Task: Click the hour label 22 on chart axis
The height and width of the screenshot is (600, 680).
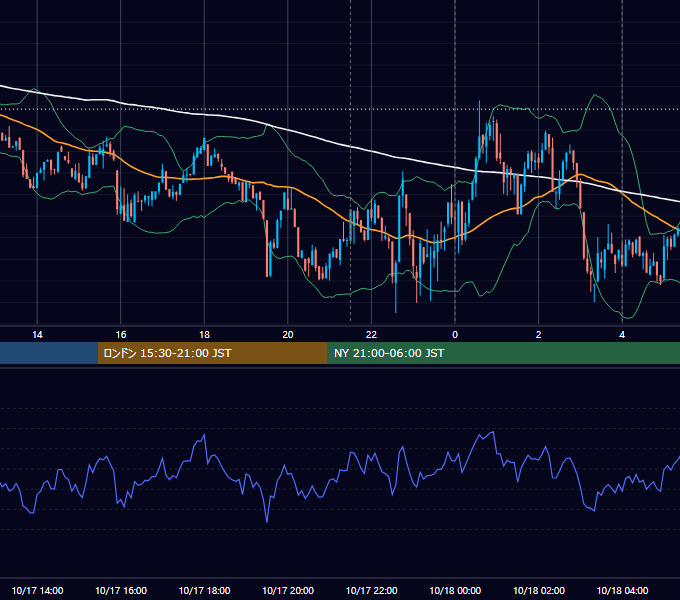Action: [371, 335]
